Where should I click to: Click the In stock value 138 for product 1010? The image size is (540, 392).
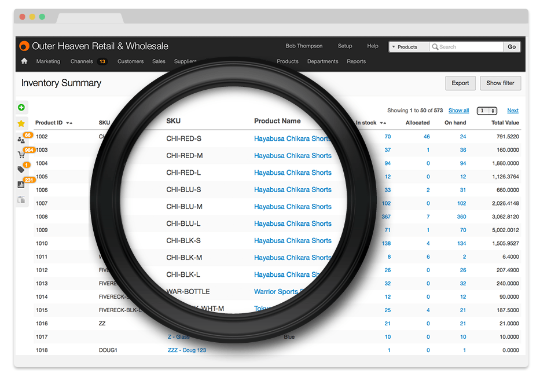387,244
